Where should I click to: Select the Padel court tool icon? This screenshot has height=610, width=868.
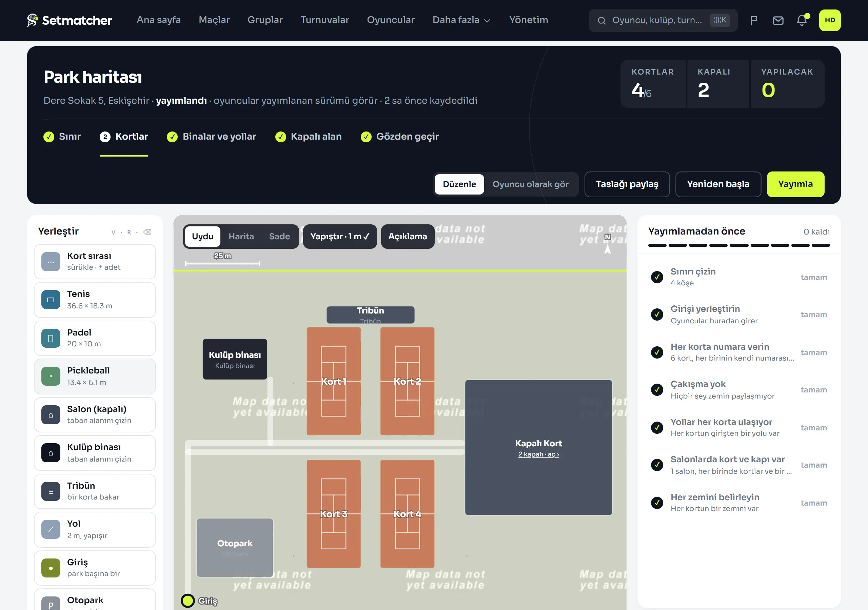[51, 338]
